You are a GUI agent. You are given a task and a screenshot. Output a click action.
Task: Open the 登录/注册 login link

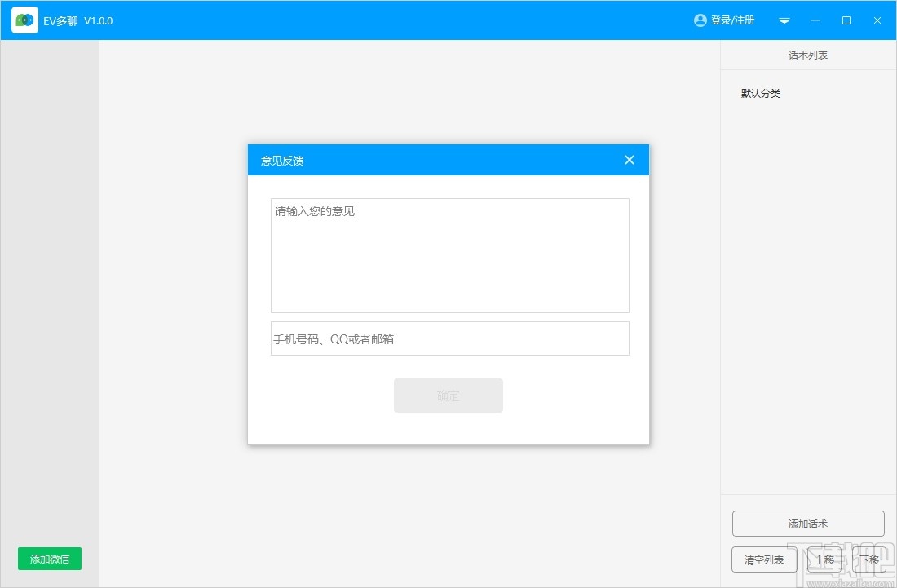tap(732, 20)
